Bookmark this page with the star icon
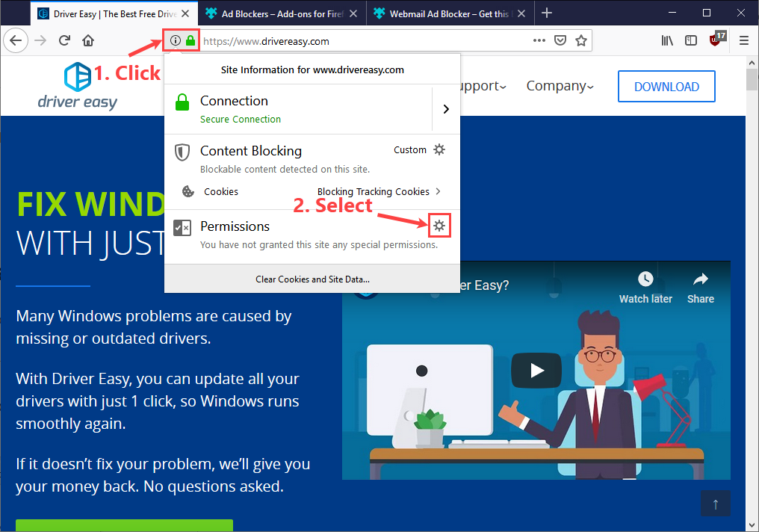 click(x=582, y=40)
